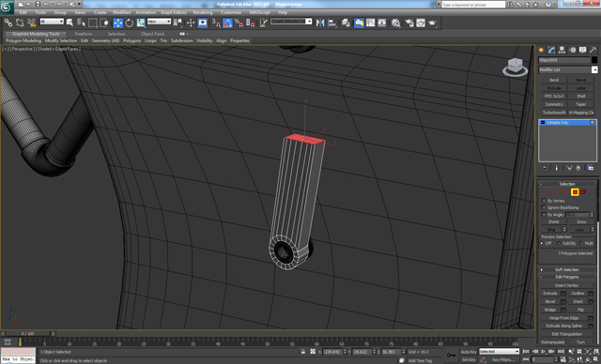Open the Create Selection Set dropdown
Screen dimensions: 601x364
(291, 22)
